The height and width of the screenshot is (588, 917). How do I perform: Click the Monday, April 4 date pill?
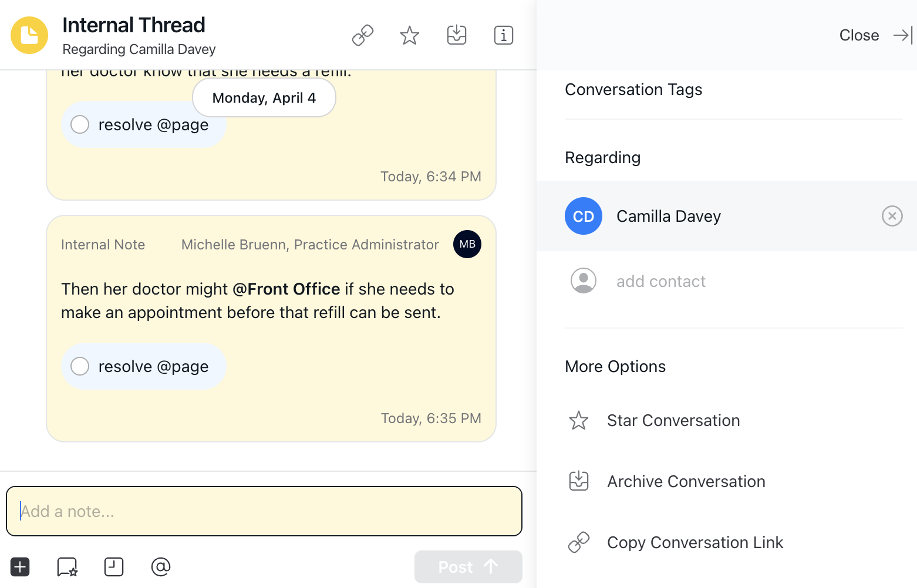(x=264, y=97)
